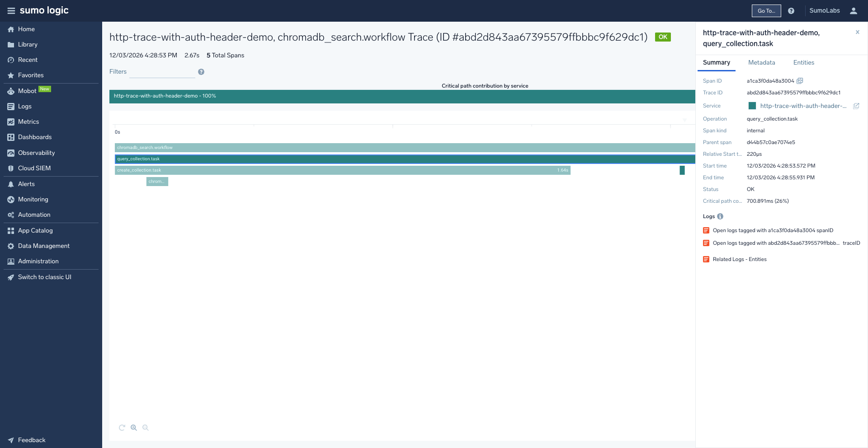Open the user account profile icon
Viewport: 868px width, 448px height.
[853, 11]
